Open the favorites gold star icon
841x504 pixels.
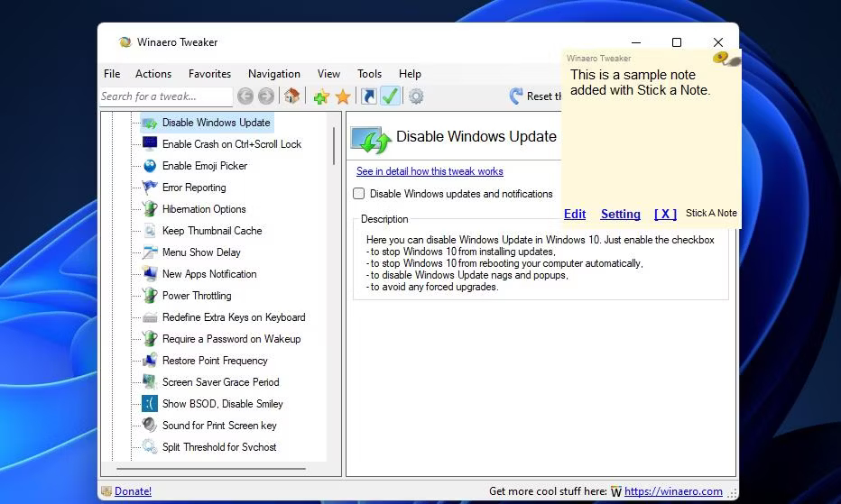pyautogui.click(x=343, y=96)
